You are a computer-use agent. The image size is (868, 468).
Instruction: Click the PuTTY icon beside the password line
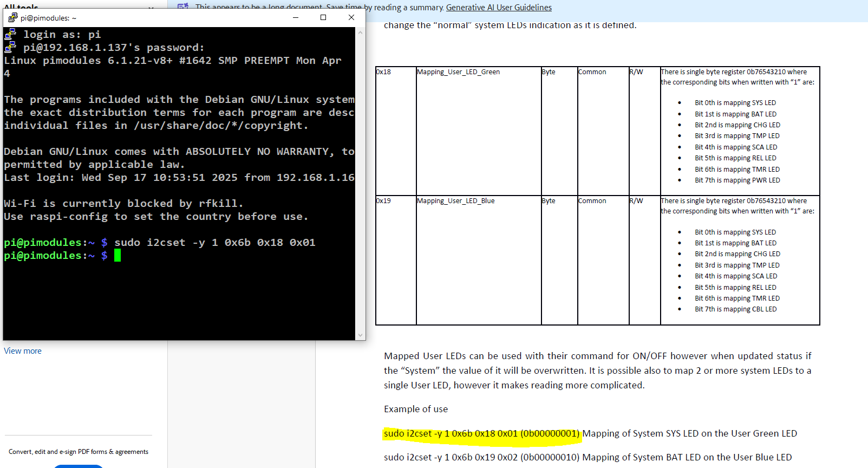10,48
